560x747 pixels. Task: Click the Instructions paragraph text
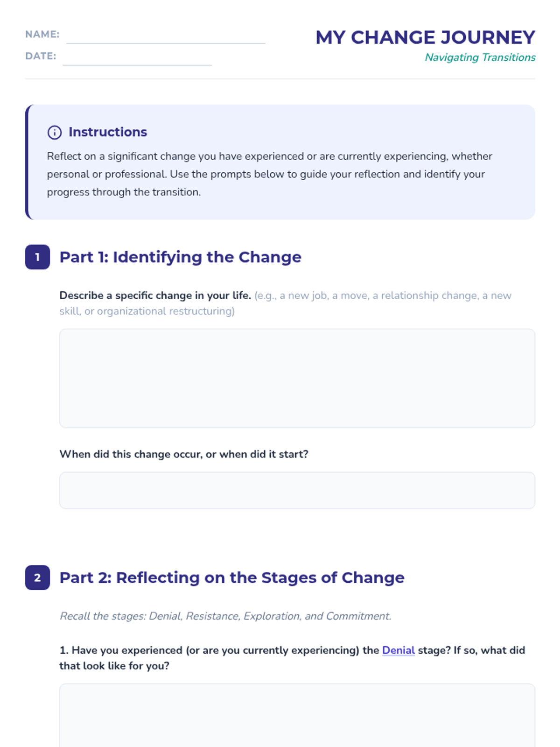270,174
